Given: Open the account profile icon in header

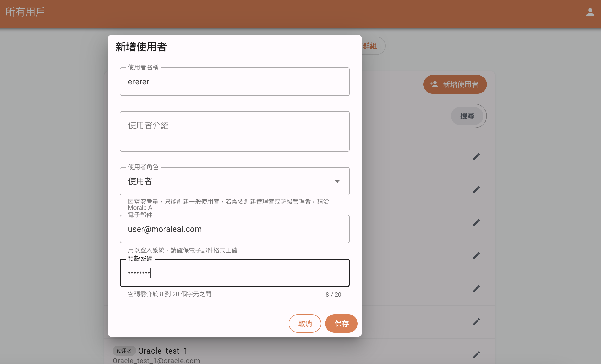Looking at the screenshot, I should click(x=590, y=12).
